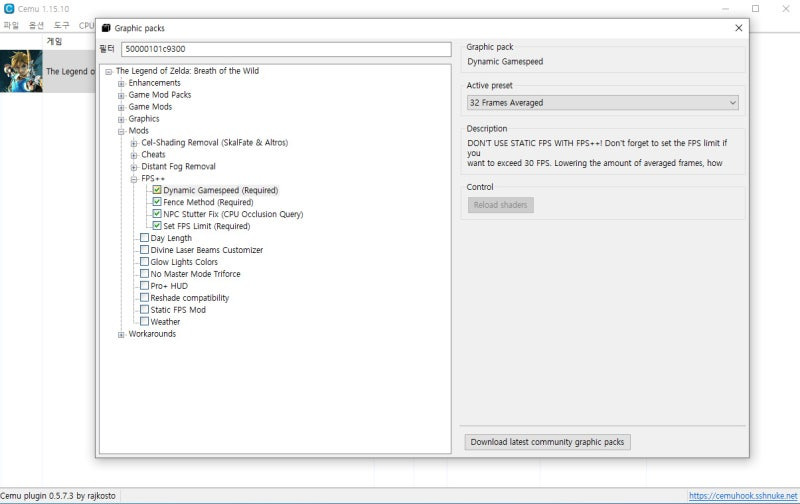Uncheck Set FPS Limit (Required)
The image size is (800, 504).
click(157, 225)
